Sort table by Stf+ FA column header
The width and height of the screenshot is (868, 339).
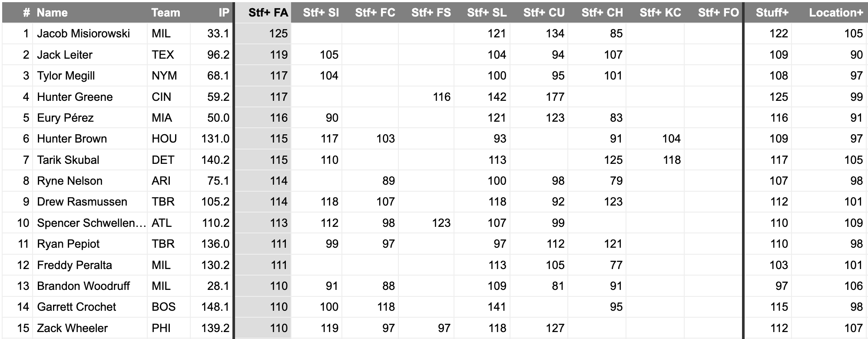[x=268, y=13]
